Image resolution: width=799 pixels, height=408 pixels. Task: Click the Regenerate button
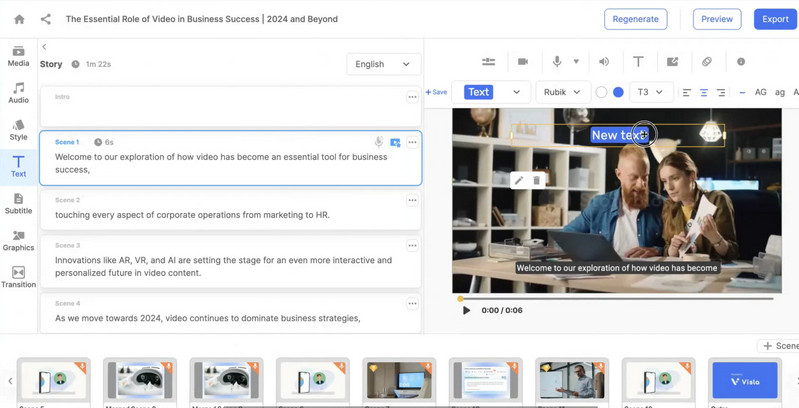(x=635, y=19)
